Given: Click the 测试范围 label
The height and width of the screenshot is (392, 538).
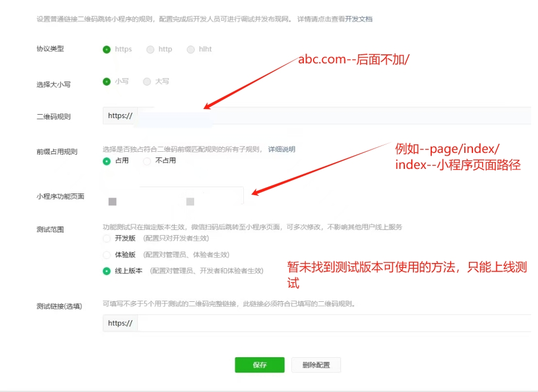Looking at the screenshot, I should [50, 229].
